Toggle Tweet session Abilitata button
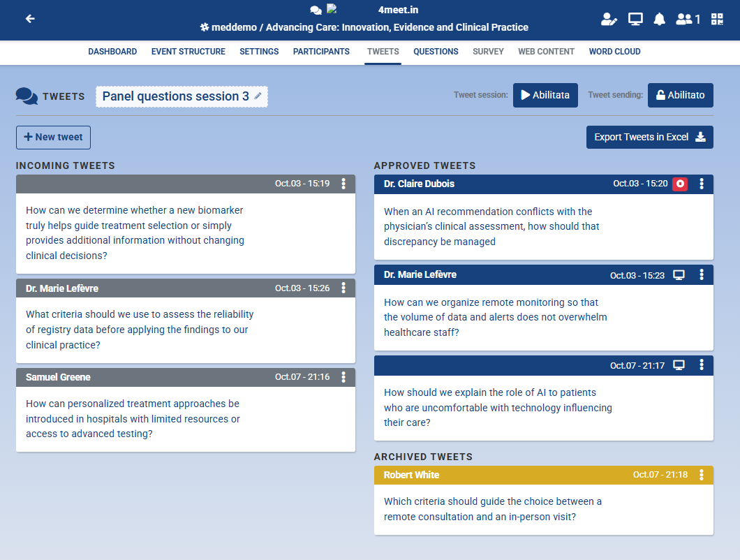Viewport: 740px width, 560px height. (545, 95)
